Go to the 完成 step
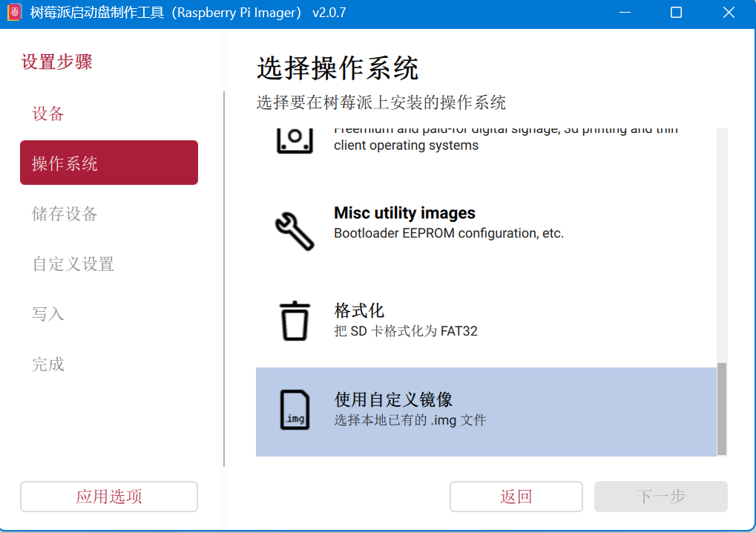Screen dimensions: 756x533 (x=47, y=364)
